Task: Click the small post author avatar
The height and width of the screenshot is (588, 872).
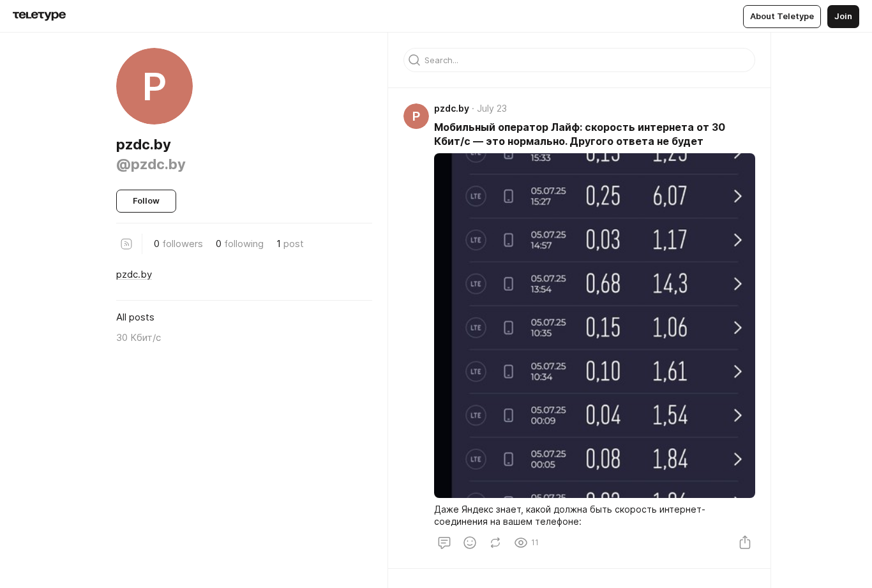Action: [416, 116]
